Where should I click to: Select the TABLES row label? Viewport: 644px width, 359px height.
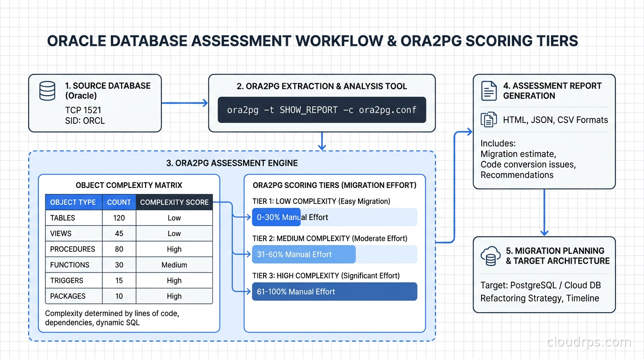(63, 218)
